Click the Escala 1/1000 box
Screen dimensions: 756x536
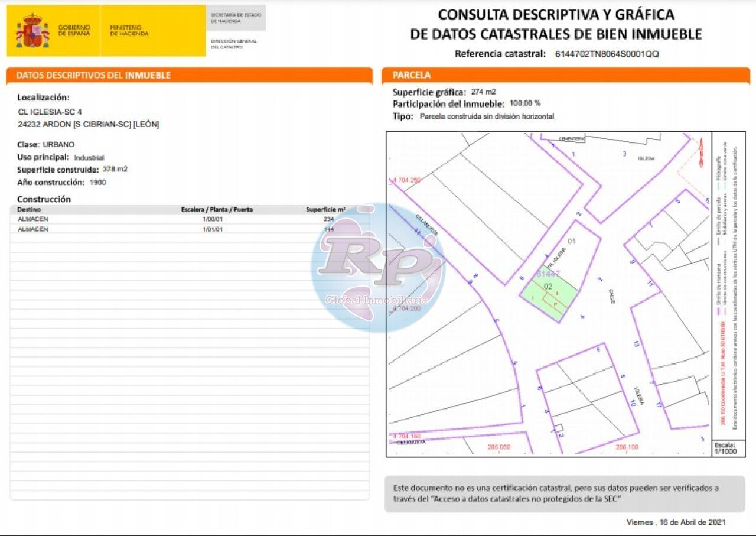[x=724, y=448]
